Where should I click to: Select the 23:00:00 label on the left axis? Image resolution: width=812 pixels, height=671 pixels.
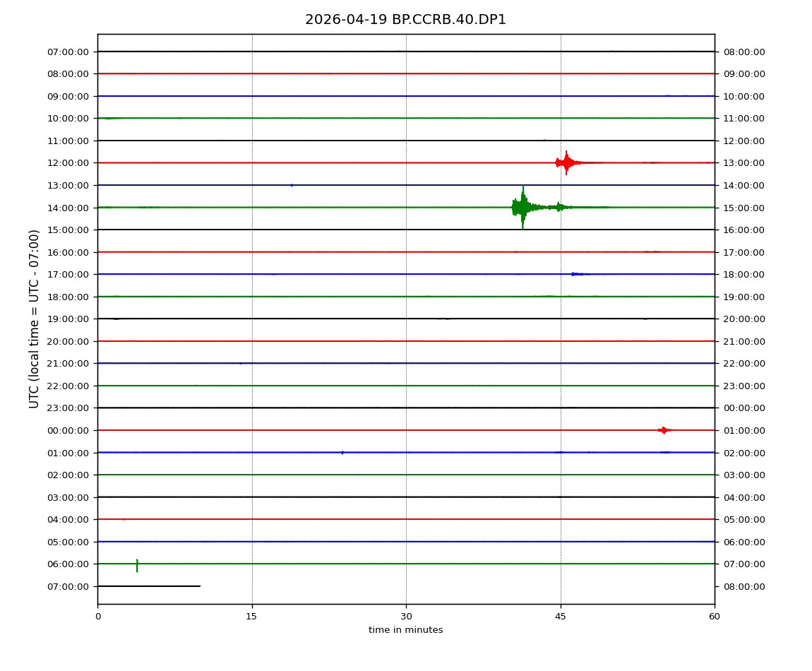[x=68, y=408]
